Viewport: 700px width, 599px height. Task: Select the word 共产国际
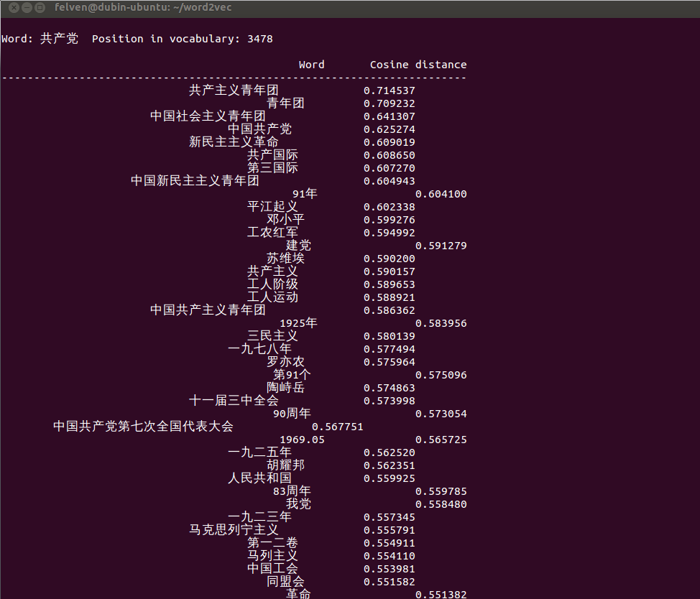pyautogui.click(x=272, y=155)
